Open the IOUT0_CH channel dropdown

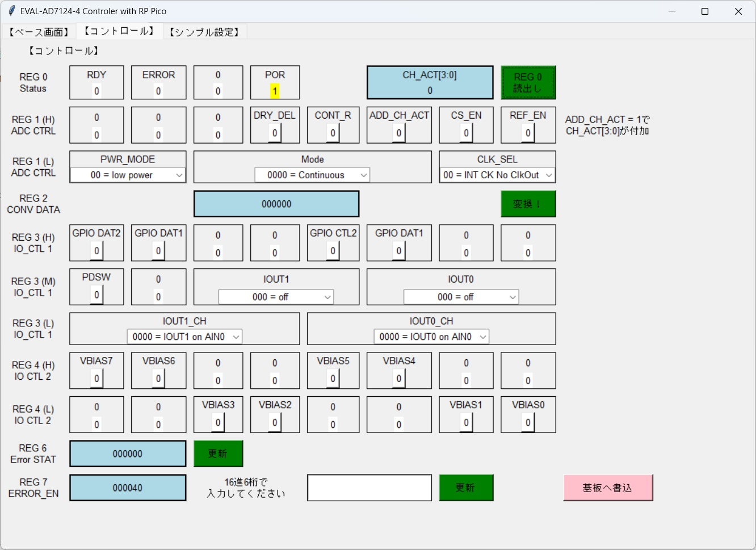(x=431, y=337)
